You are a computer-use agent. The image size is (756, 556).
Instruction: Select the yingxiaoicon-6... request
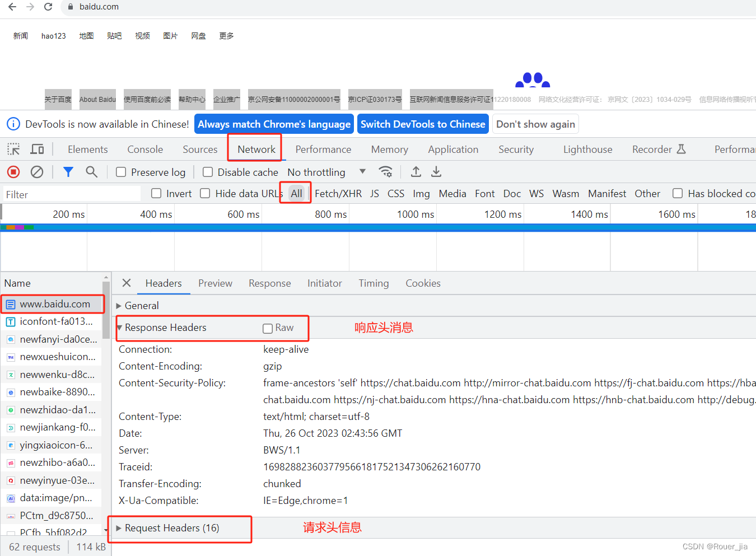point(52,445)
